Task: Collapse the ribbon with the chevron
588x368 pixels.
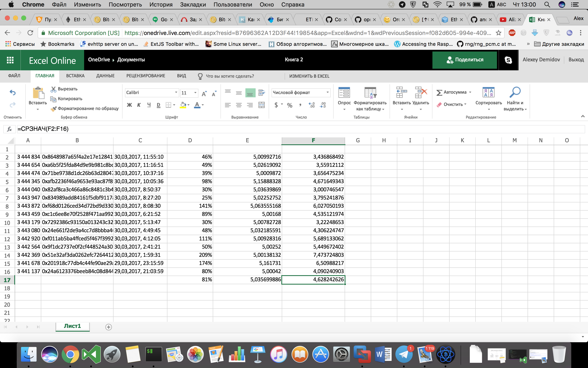Action: pyautogui.click(x=583, y=116)
